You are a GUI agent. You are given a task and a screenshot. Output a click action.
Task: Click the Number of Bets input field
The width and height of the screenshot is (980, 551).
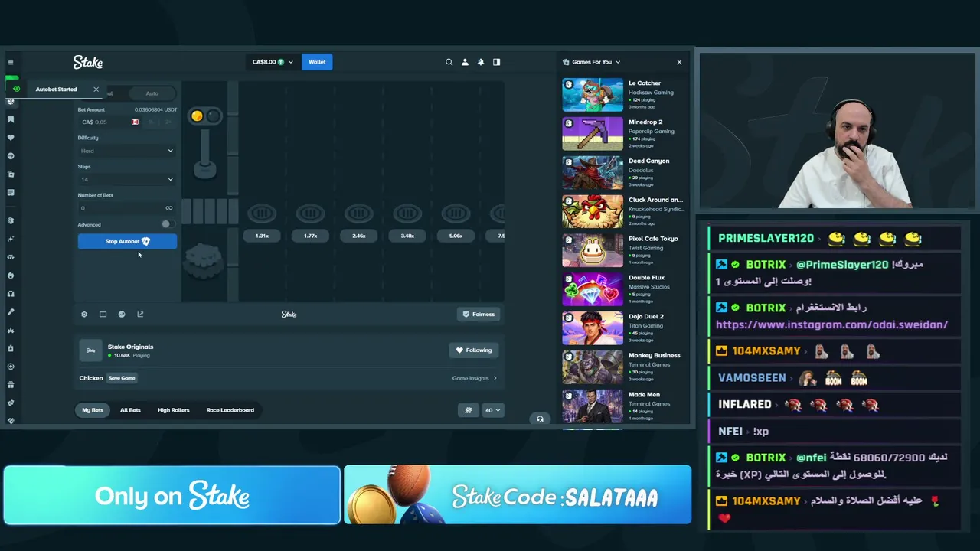tap(127, 208)
